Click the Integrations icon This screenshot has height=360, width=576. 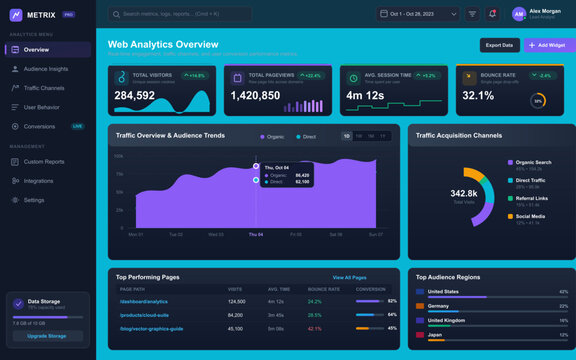pyautogui.click(x=15, y=181)
